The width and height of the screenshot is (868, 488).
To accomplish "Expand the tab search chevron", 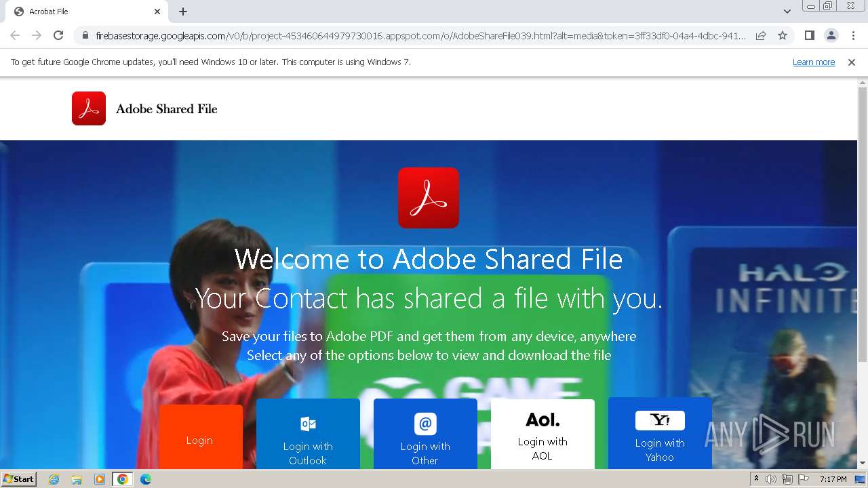I will [787, 12].
